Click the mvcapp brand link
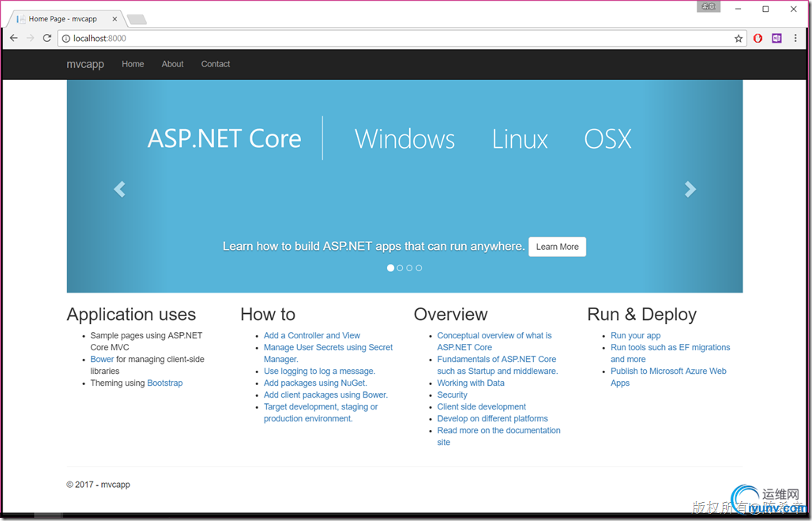 [x=85, y=64]
